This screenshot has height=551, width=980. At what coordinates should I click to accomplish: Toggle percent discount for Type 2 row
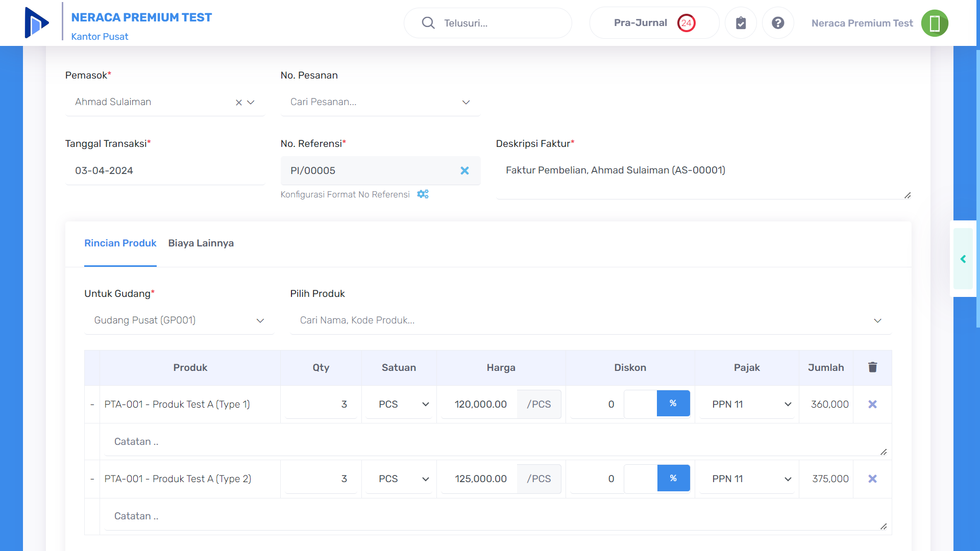(x=673, y=478)
